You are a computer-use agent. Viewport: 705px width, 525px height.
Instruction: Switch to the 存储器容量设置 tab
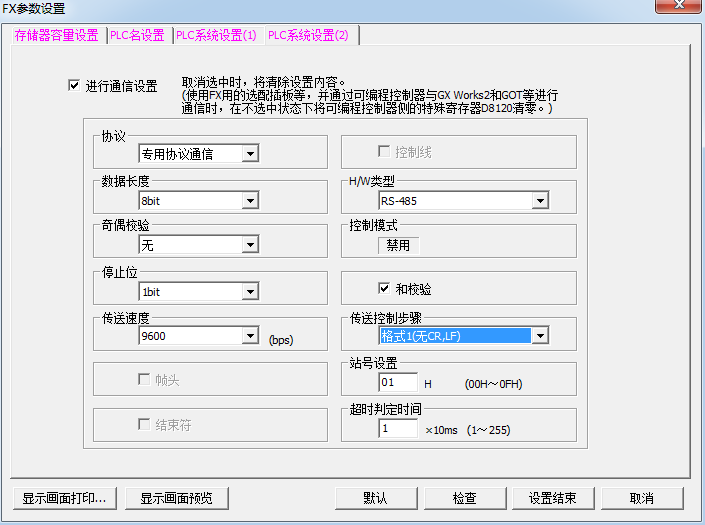pos(56,35)
